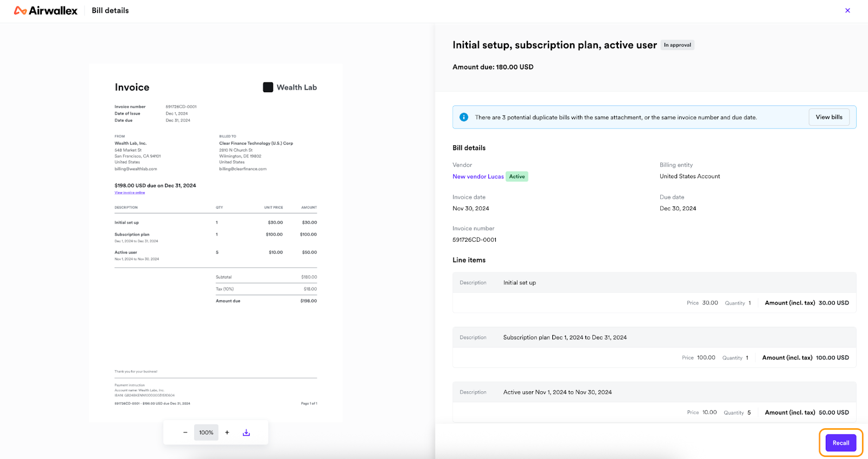The width and height of the screenshot is (868, 459).
Task: Select the Active user line item row
Action: coord(654,392)
